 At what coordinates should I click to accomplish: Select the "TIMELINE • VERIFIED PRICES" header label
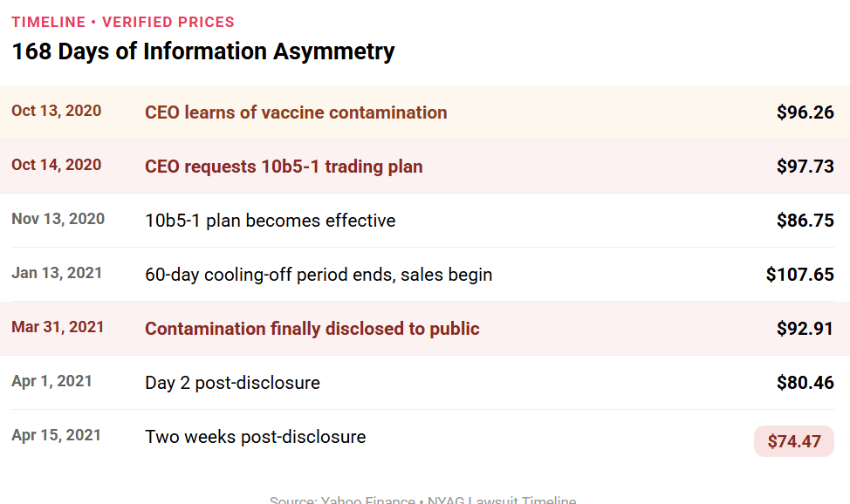click(123, 22)
